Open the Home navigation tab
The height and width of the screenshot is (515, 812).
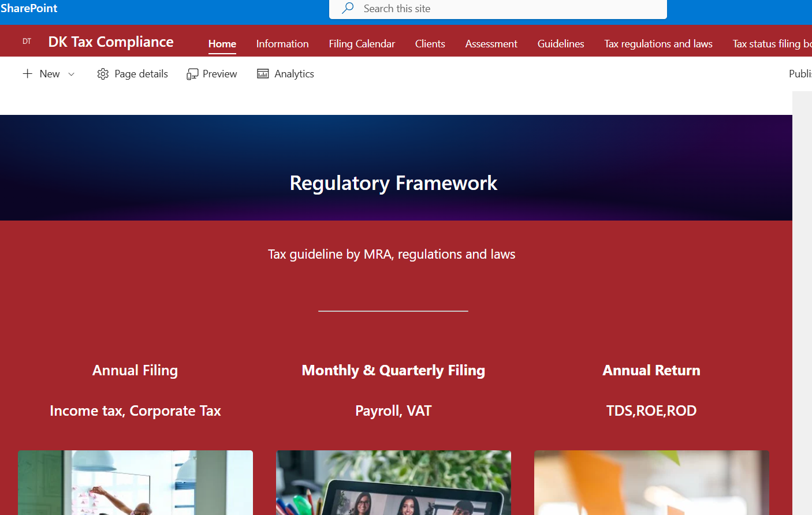(x=222, y=44)
